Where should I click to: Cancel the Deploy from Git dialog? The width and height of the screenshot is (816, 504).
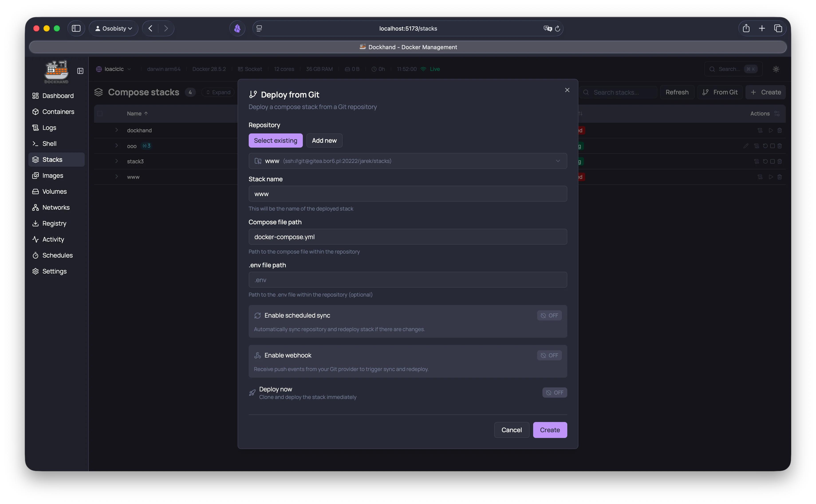[512, 430]
